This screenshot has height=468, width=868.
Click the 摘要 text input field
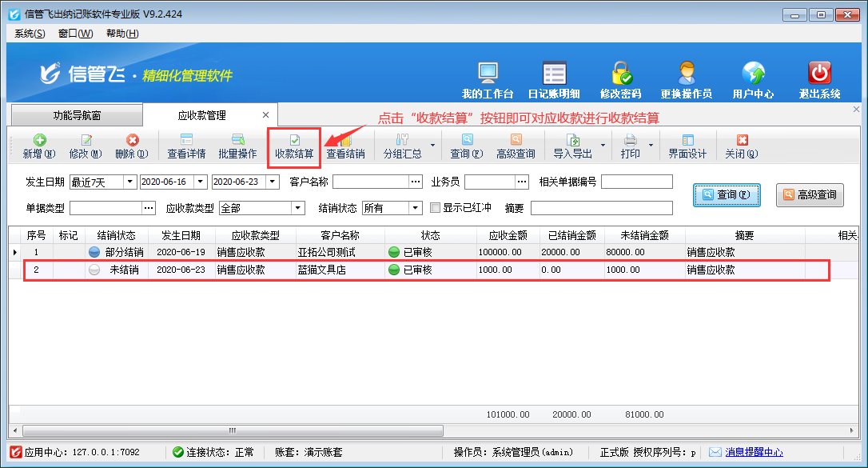[x=601, y=208]
